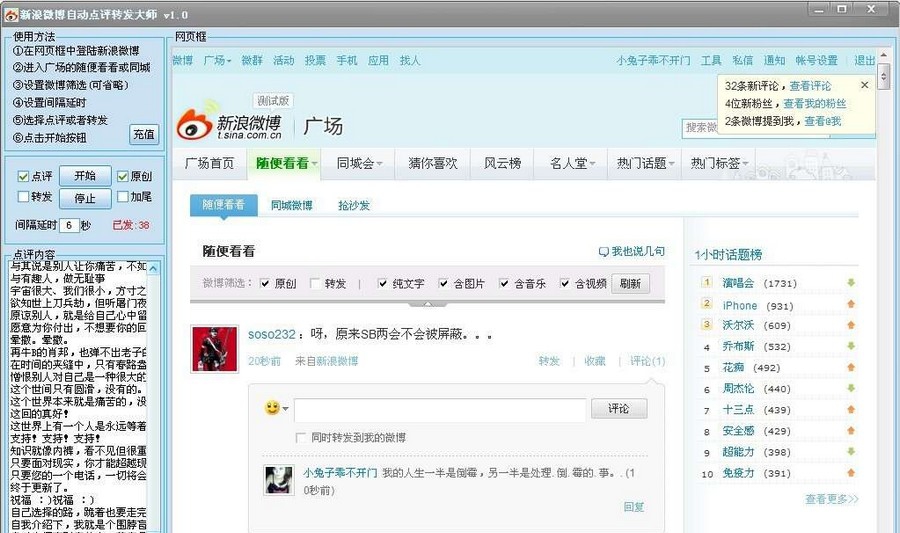Select the blue 随便看看 sub-tab
The width and height of the screenshot is (900, 533).
pyautogui.click(x=224, y=205)
